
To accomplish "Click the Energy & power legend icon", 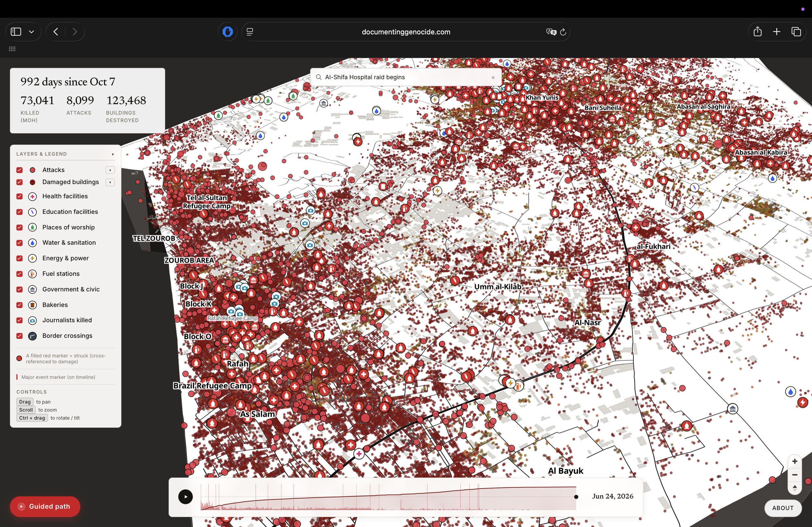I will [x=32, y=258].
